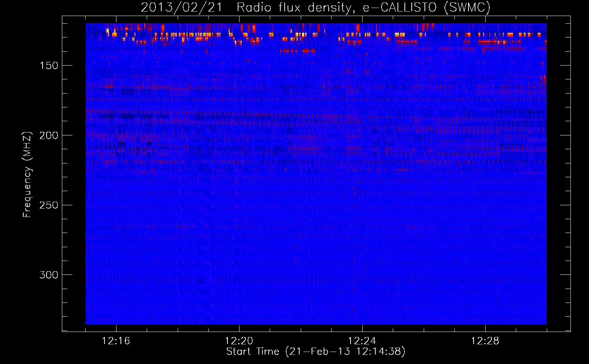Click the 12:24 time tick label
Viewport: 589px width, 364px height.
pyautogui.click(x=362, y=341)
